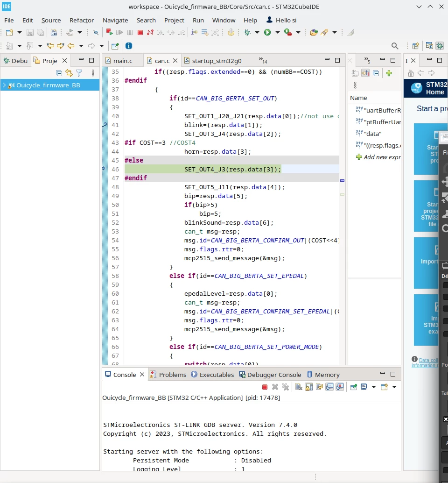Click the Save icon in toolbar
Viewport: 448px width, 483px height.
click(30, 32)
